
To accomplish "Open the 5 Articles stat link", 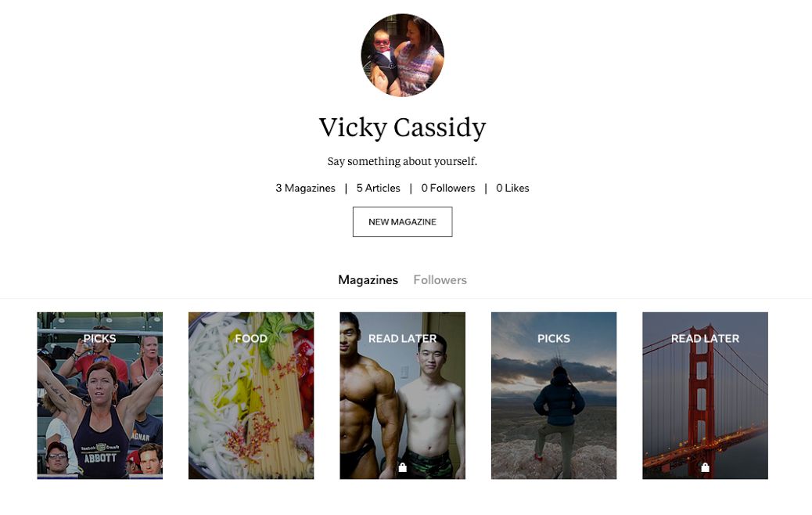I will (x=378, y=188).
